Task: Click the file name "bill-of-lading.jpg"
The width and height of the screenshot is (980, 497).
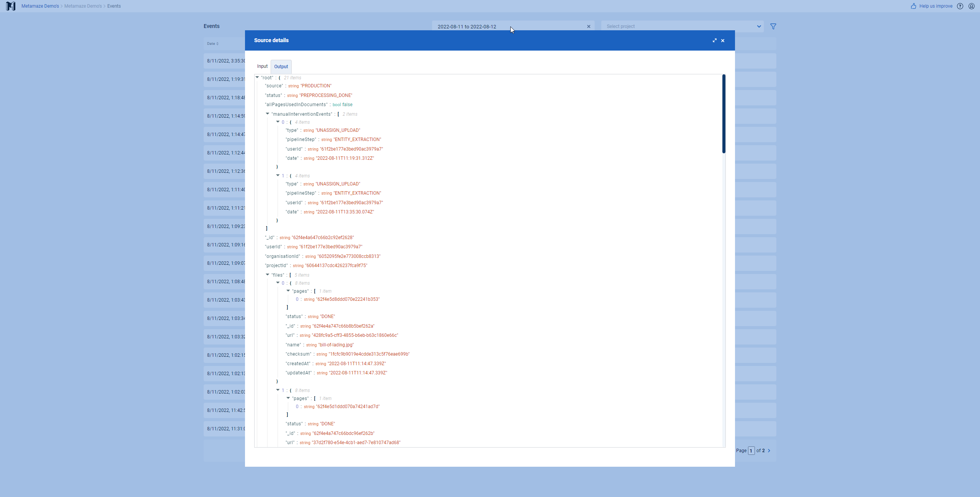Action: [x=336, y=345]
